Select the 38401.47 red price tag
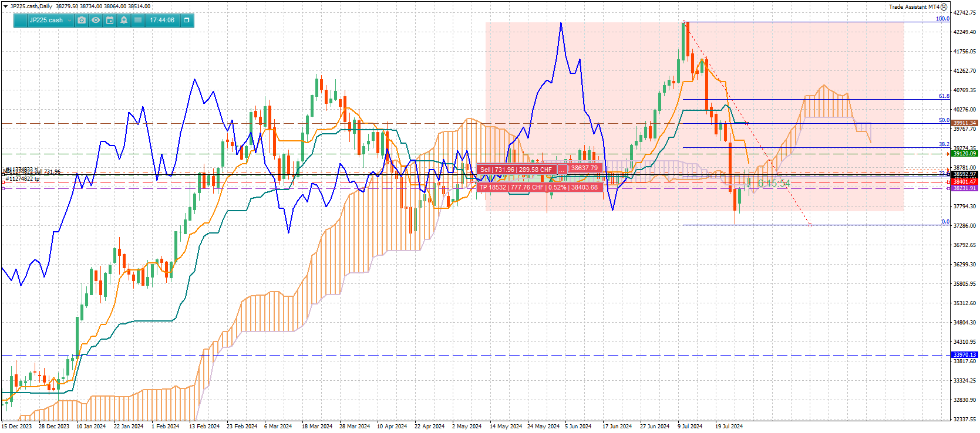The image size is (980, 433). [x=965, y=182]
